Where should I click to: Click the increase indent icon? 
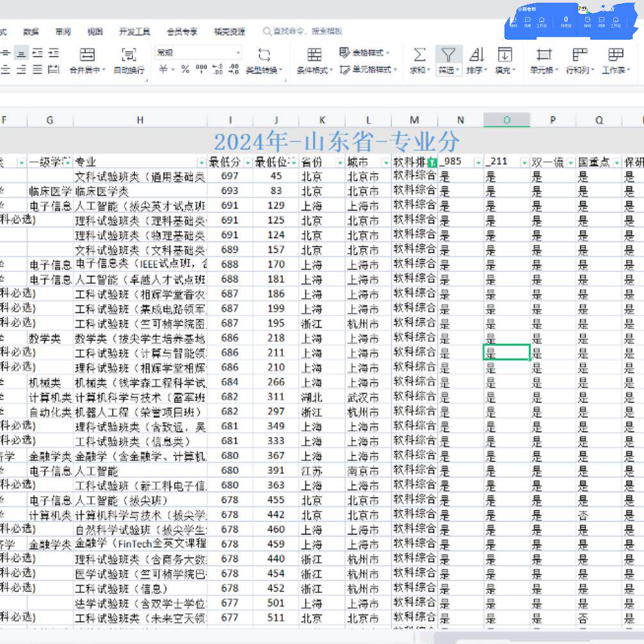coord(53,53)
